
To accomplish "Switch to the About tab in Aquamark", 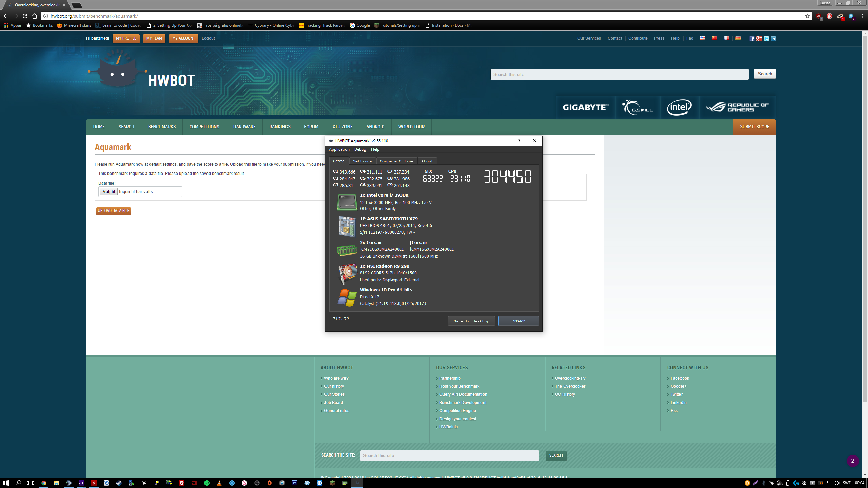I will pos(427,161).
